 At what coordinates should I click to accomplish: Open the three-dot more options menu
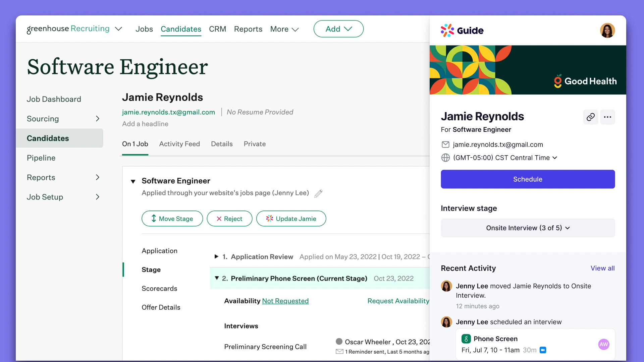[x=607, y=117]
